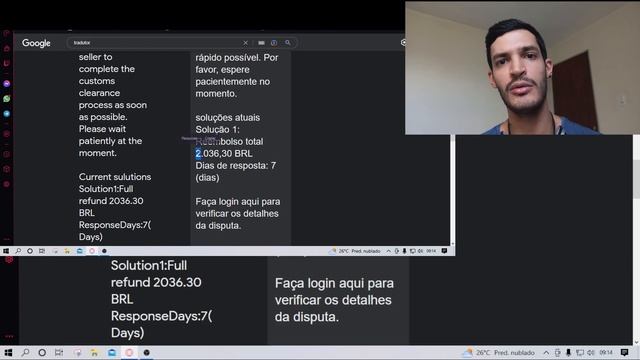Open Task View in main taskbar
This screenshot has width=640, height=360.
click(59, 353)
